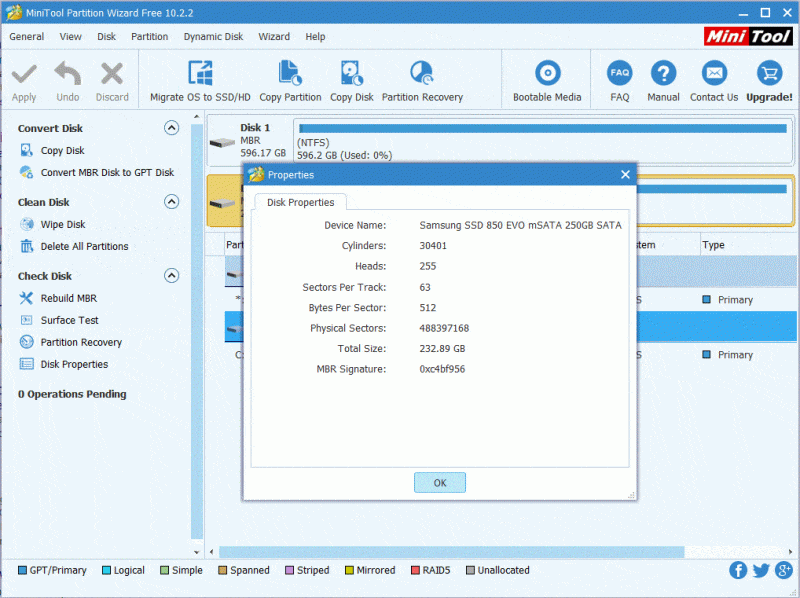The width and height of the screenshot is (800, 598).
Task: Select the Disk Properties tab
Action: (x=301, y=203)
